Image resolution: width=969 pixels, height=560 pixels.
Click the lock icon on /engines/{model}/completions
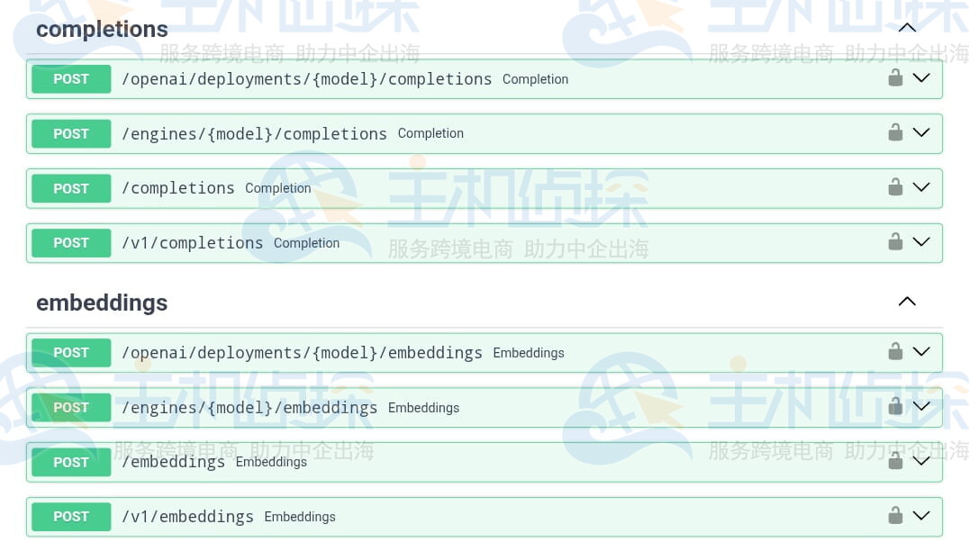[895, 132]
